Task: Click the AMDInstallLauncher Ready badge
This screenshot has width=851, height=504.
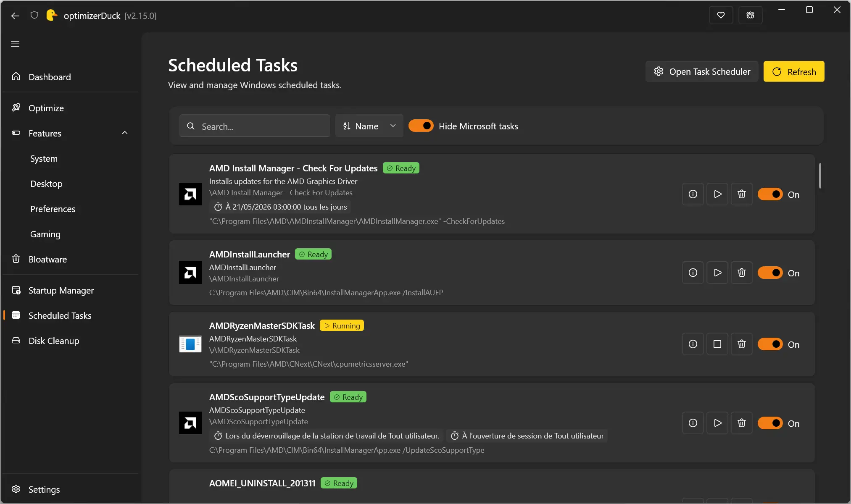Action: (313, 254)
